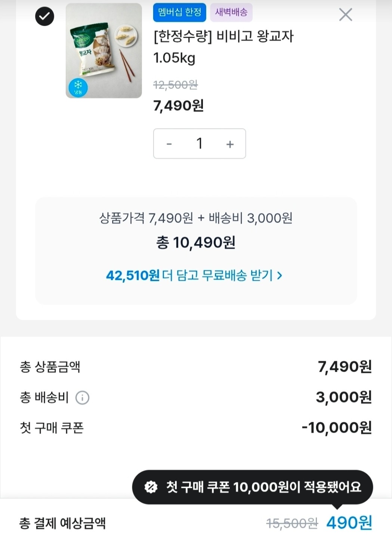Tap the strikethrough 12,500원 original price
This screenshot has height=538, width=392.
click(175, 85)
